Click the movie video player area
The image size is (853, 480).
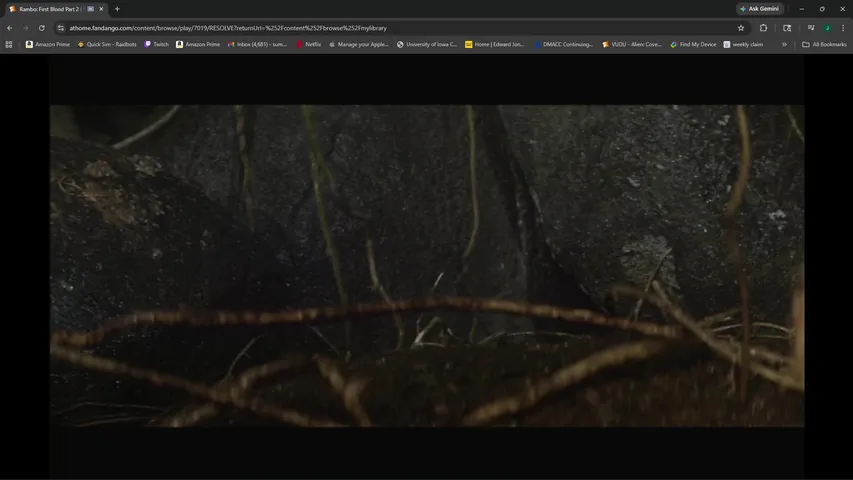(x=427, y=266)
